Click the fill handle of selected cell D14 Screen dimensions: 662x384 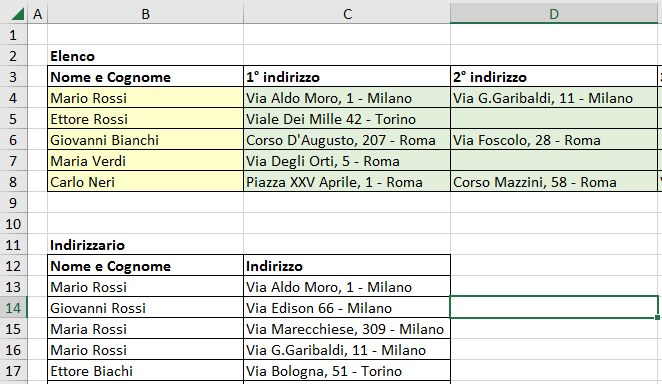coord(657,317)
